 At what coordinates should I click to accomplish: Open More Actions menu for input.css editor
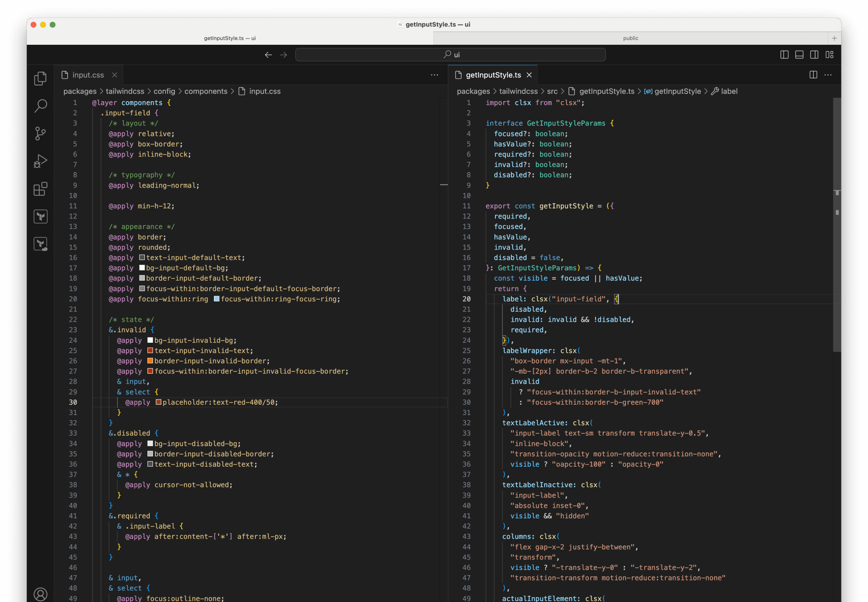coord(434,75)
